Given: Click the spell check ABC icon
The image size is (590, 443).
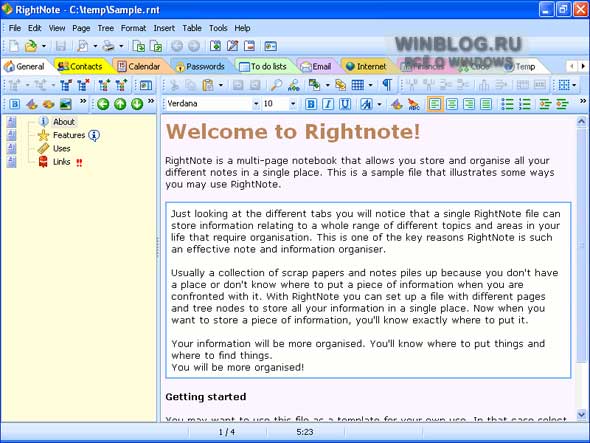Looking at the screenshot, I should click(414, 104).
